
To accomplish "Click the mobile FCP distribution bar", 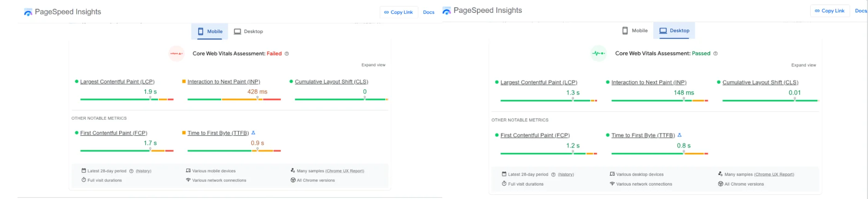I will coord(127,151).
